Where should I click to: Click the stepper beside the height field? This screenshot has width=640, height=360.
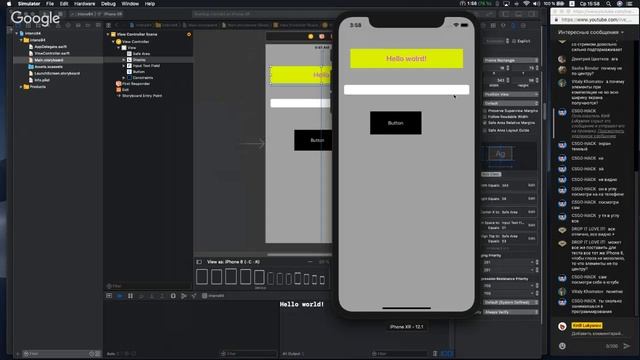click(536, 80)
